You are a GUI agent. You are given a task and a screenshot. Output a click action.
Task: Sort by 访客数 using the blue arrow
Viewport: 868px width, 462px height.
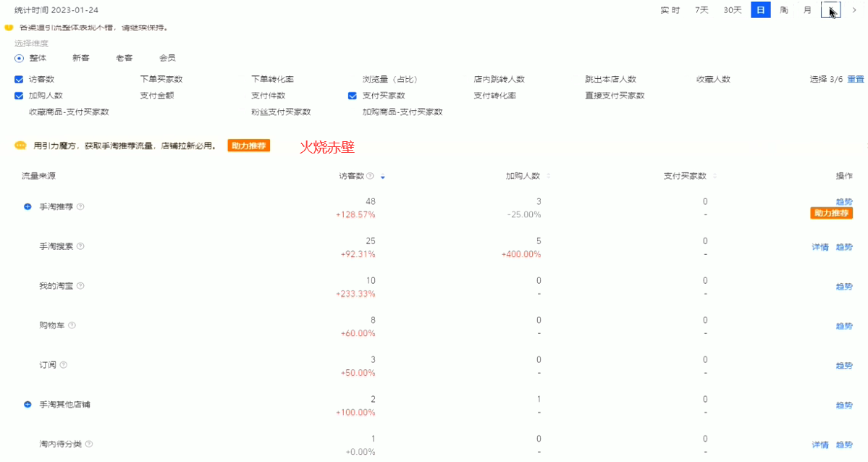[382, 177]
